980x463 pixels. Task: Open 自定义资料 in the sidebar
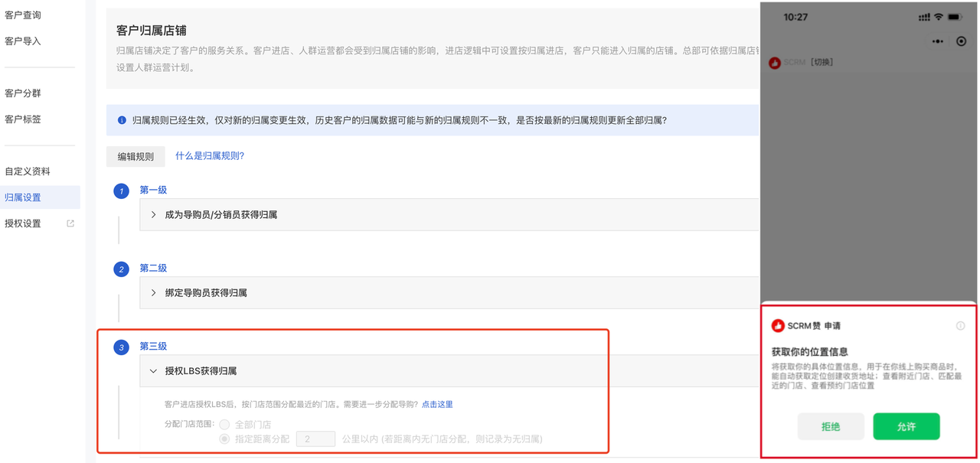pyautogui.click(x=28, y=171)
